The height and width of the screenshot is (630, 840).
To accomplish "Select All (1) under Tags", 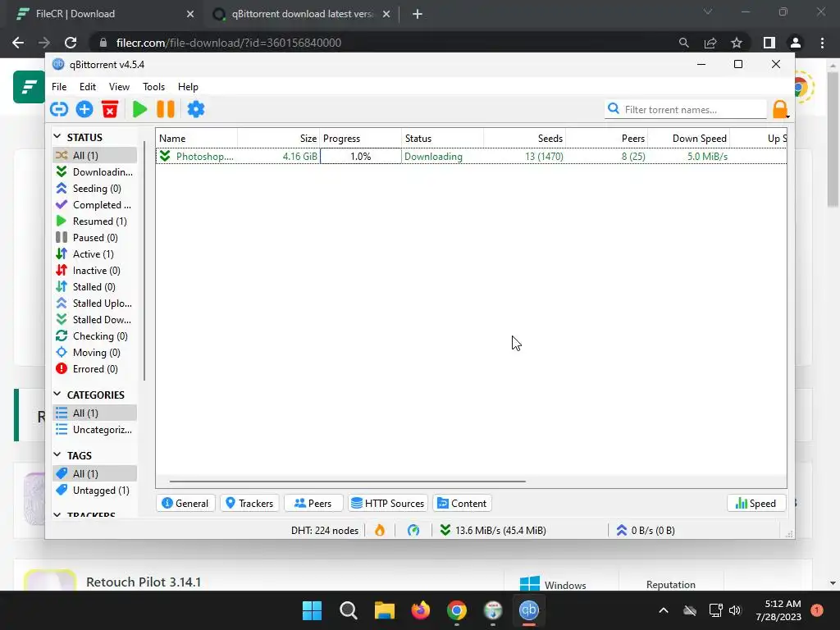I will [95, 473].
